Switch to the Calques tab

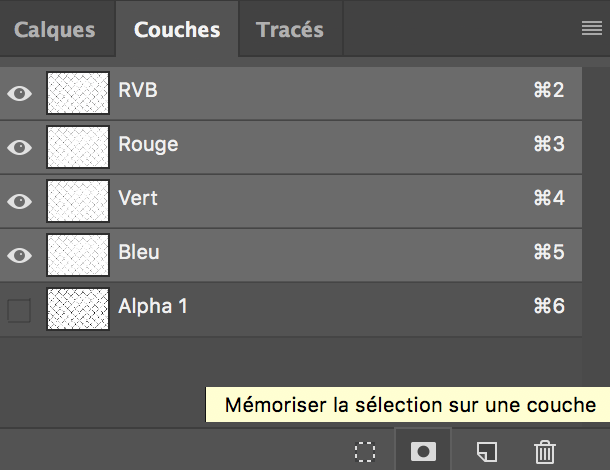pyautogui.click(x=54, y=29)
